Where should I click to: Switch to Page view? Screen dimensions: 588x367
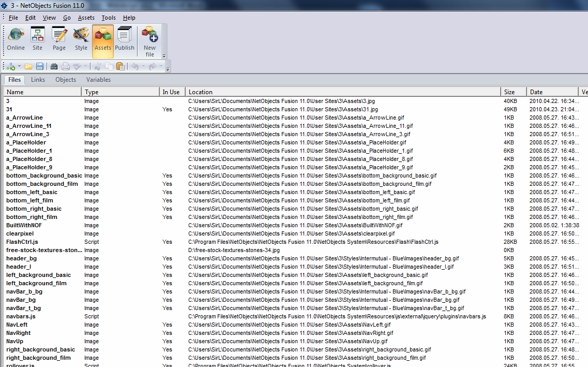point(59,39)
